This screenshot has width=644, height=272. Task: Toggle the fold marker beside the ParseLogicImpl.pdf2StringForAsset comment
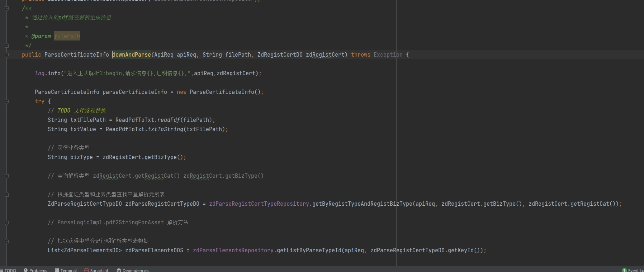[x=6, y=223]
